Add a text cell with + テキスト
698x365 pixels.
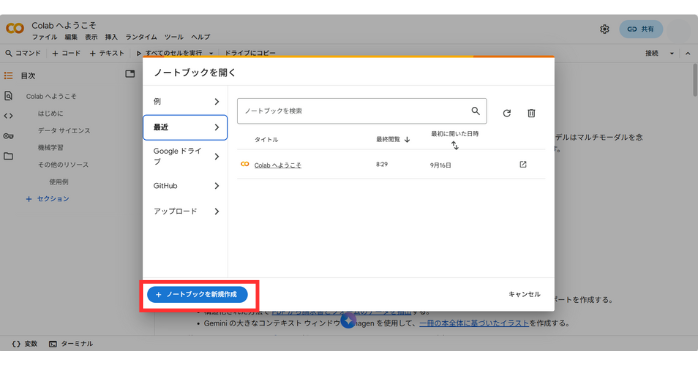[107, 53]
